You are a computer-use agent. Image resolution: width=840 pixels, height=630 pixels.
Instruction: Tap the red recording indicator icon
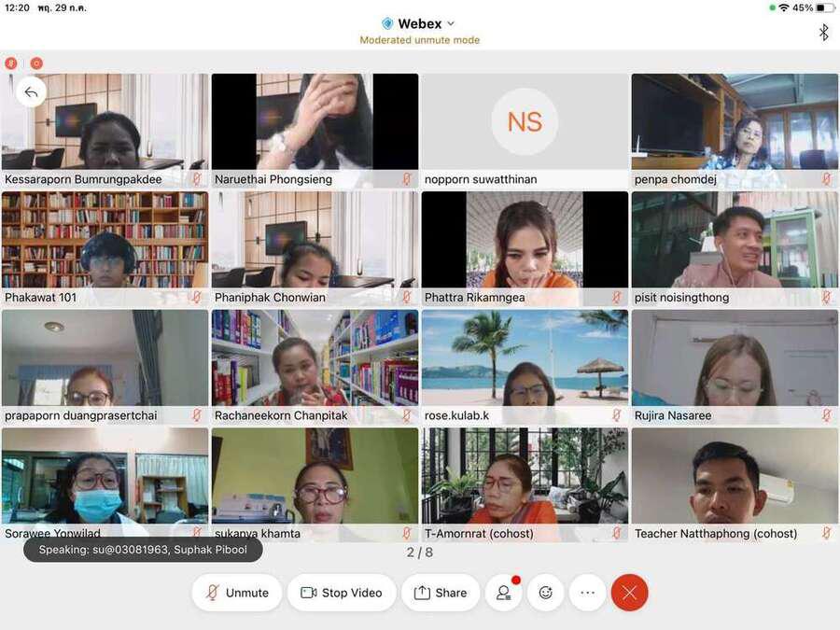36,63
